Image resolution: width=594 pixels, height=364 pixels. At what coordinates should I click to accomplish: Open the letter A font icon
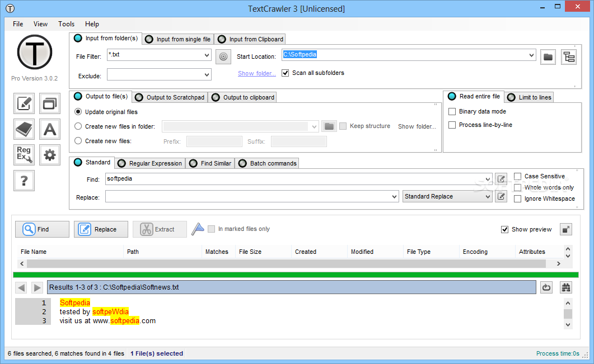50,129
